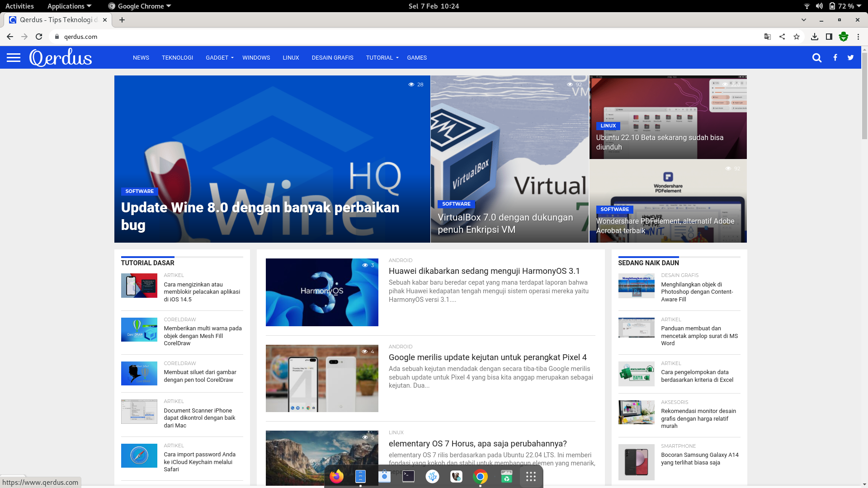Open Google Pixel 4 update headline
The height and width of the screenshot is (488, 868).
point(487,357)
